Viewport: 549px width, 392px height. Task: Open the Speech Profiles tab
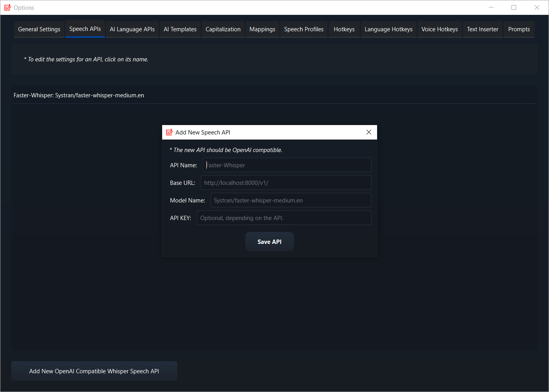(304, 29)
